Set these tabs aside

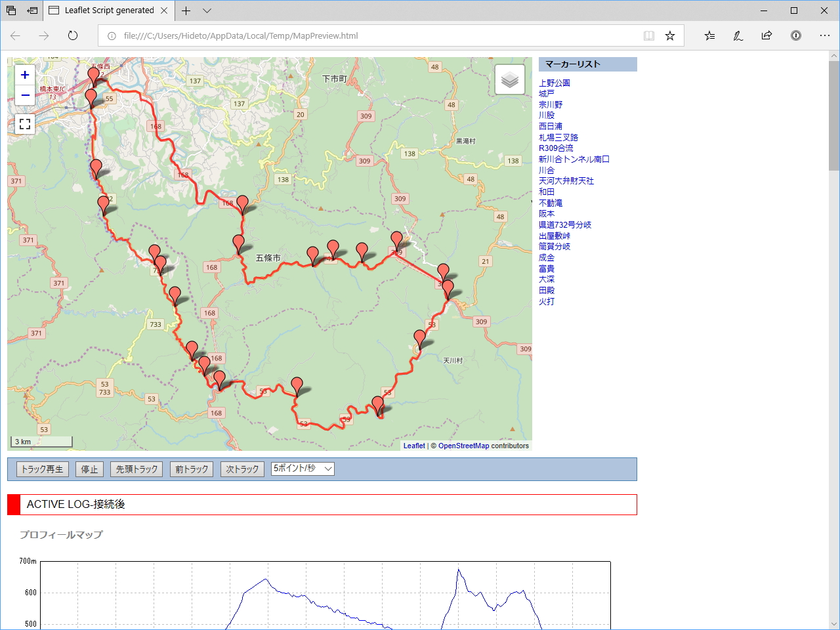[32, 10]
